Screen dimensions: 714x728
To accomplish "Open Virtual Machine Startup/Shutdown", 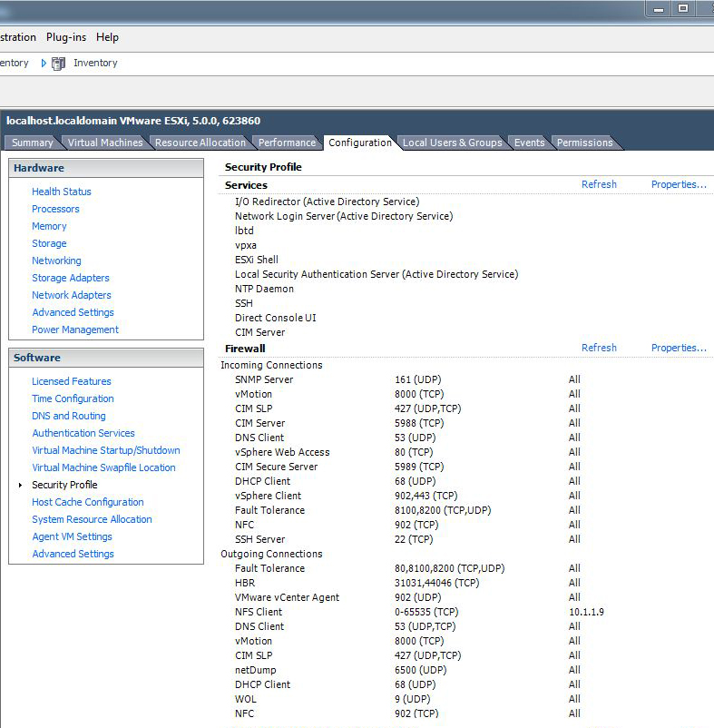I will (106, 450).
